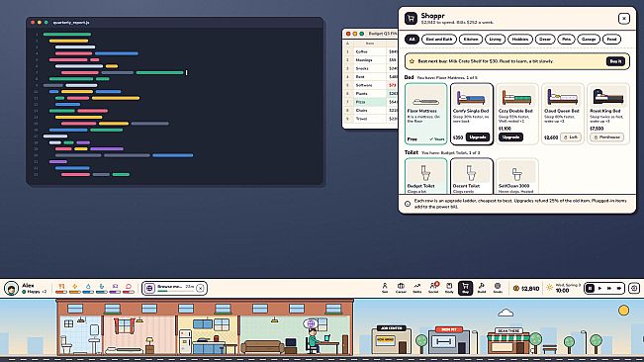Click the Bean There coffee shop building

point(508,340)
